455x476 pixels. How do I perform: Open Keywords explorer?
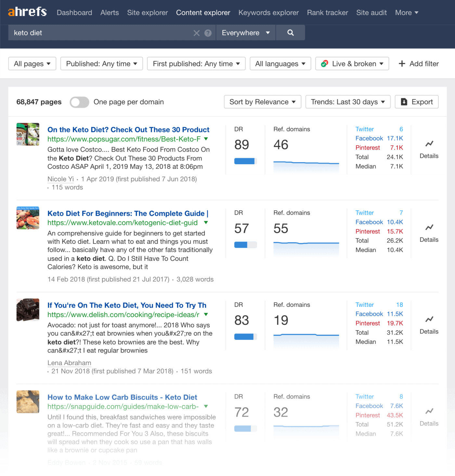tap(268, 13)
